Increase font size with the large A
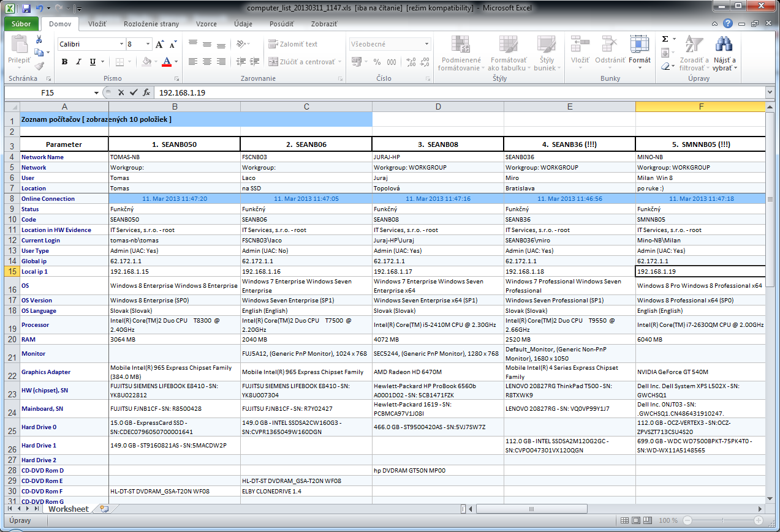 tap(159, 44)
